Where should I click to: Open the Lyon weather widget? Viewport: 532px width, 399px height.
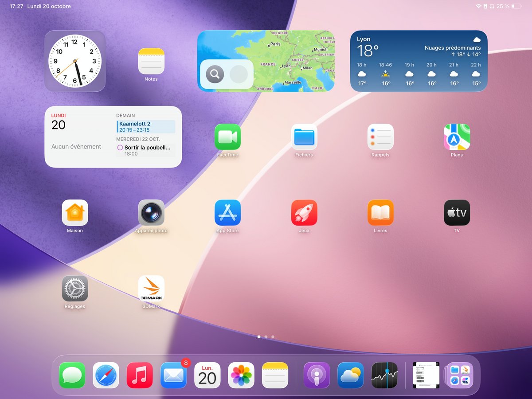[x=419, y=61]
